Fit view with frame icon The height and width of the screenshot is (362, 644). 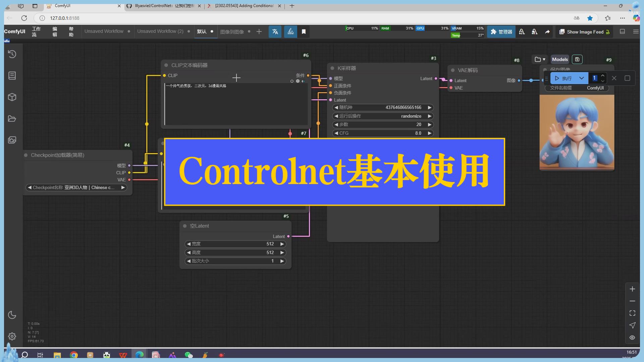(632, 313)
